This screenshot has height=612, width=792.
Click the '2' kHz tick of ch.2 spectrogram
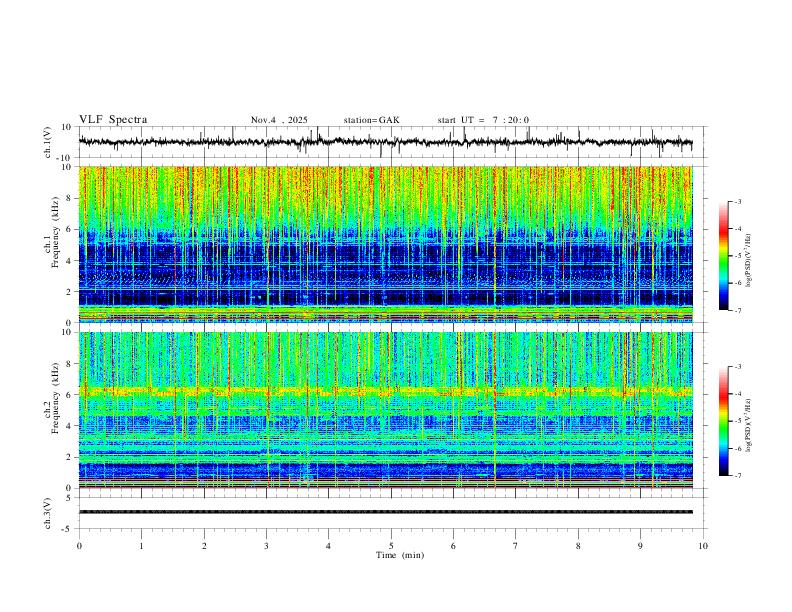coord(69,457)
